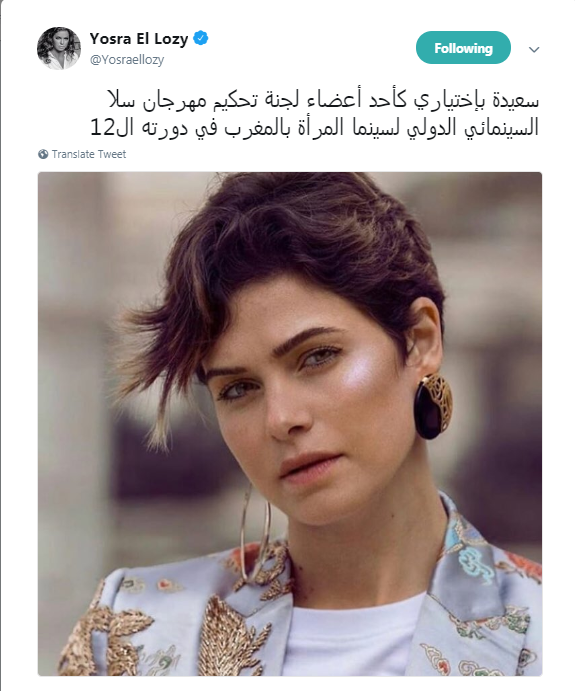Open the attached portrait photo
Image resolution: width=575 pixels, height=691 pixels.
coord(289,424)
